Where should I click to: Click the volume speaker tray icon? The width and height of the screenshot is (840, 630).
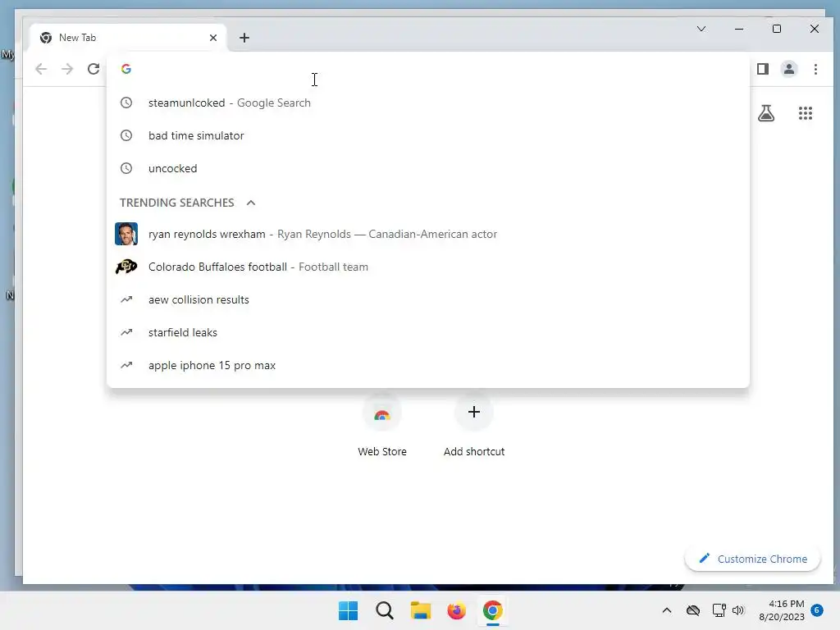pos(738,610)
